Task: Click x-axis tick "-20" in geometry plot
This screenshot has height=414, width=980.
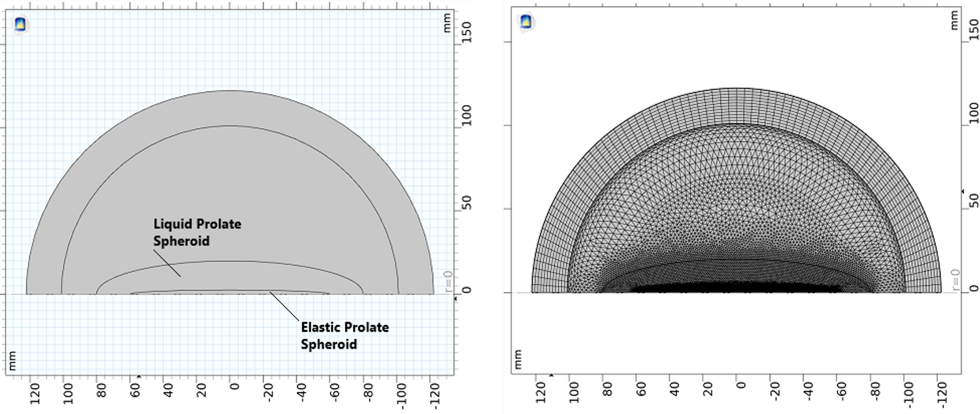Action: [268, 392]
